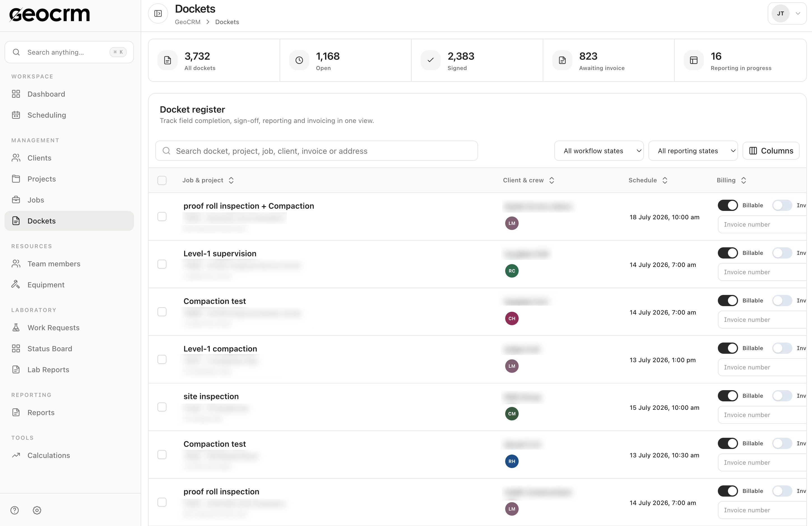Open Projects in sidebar
The image size is (812, 526).
pyautogui.click(x=69, y=179)
